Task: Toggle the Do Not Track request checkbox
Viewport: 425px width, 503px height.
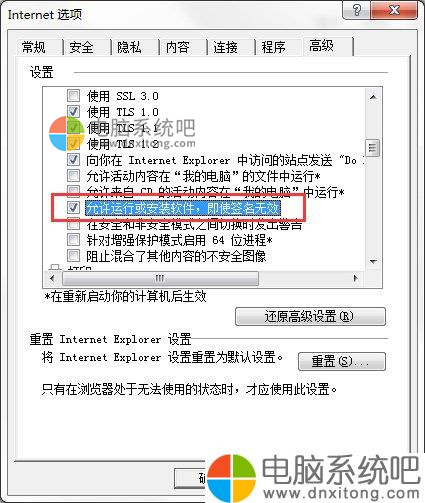Action: click(x=73, y=160)
